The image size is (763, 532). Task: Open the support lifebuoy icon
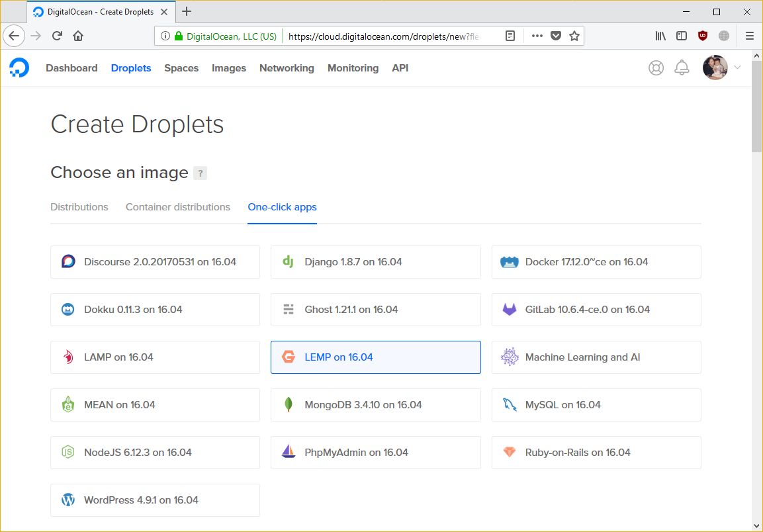click(x=656, y=67)
